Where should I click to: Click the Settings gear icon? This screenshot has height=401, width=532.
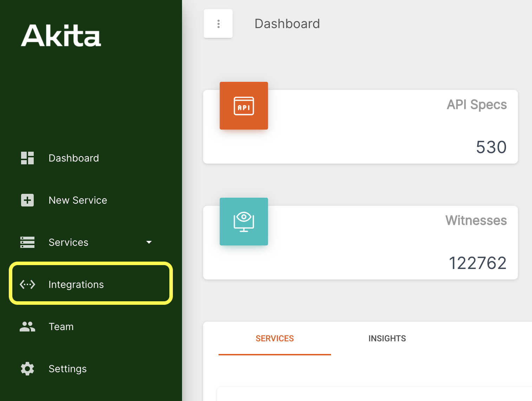(x=27, y=369)
